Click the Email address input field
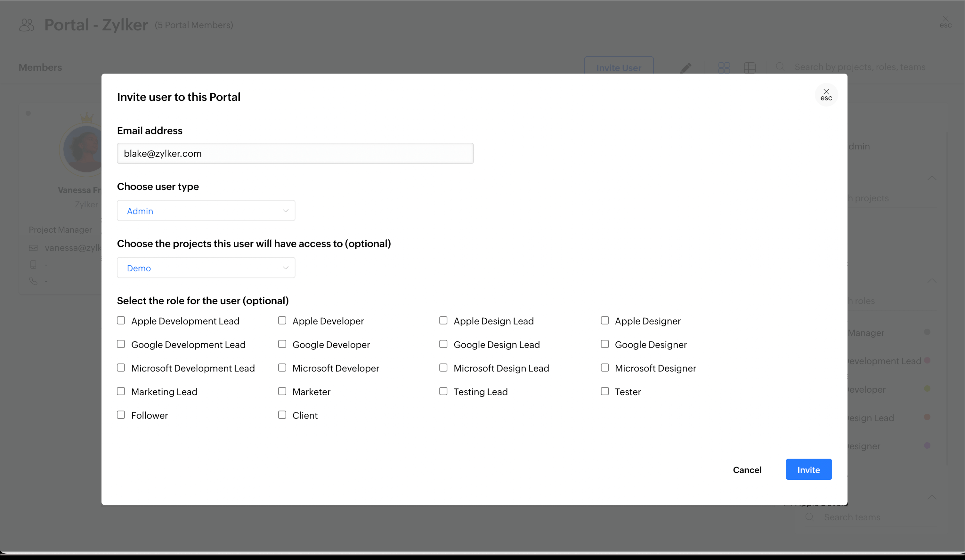 pyautogui.click(x=295, y=154)
